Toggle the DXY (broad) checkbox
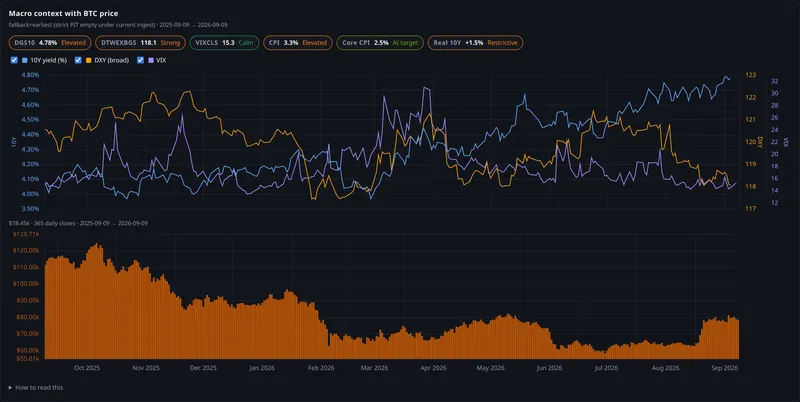This screenshot has width=800, height=402. pos(78,60)
